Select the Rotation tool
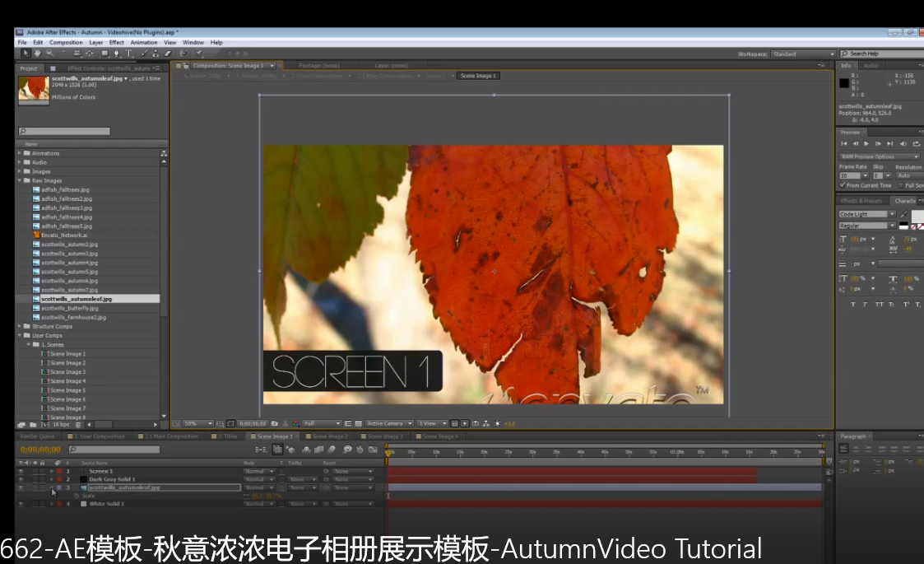Viewport: 924px width, 564px height. [x=65, y=53]
